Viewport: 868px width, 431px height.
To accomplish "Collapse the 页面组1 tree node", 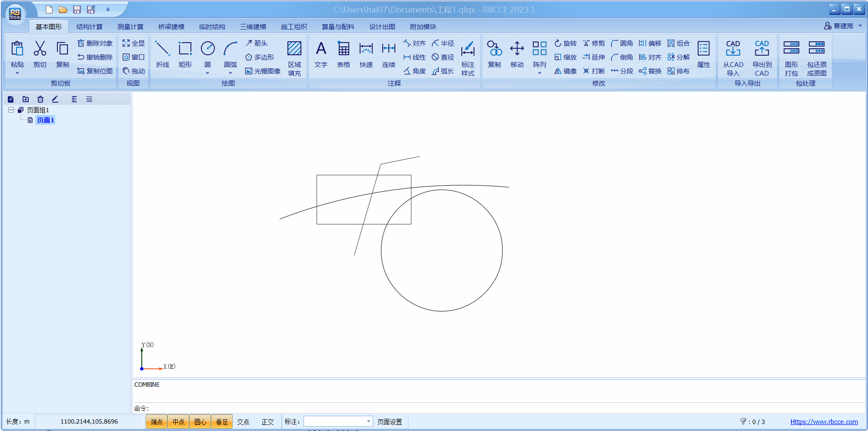I will pyautogui.click(x=11, y=110).
